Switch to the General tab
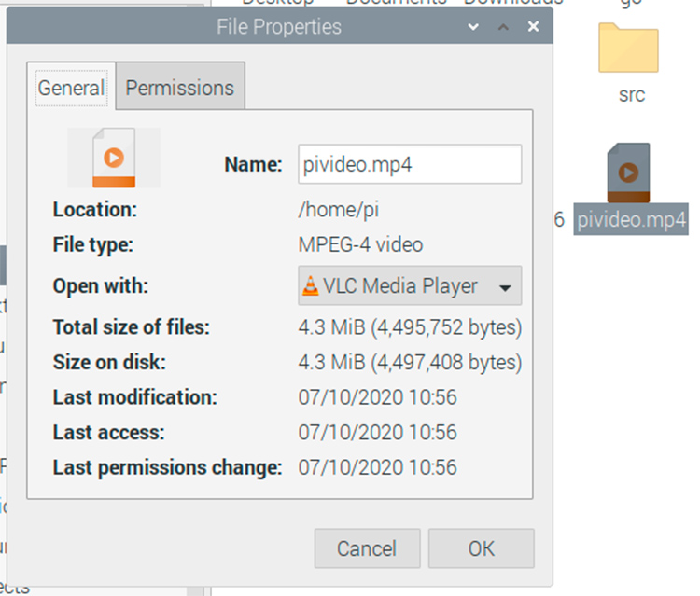 71,88
